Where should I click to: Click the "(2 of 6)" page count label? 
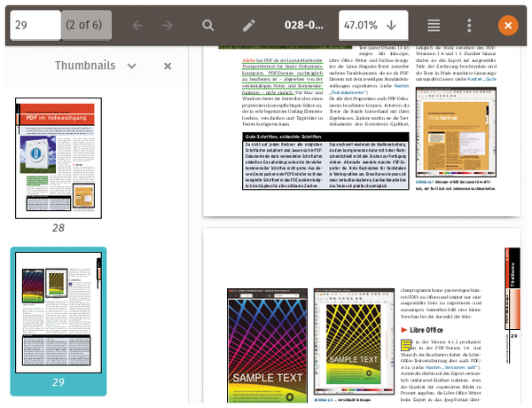(84, 25)
